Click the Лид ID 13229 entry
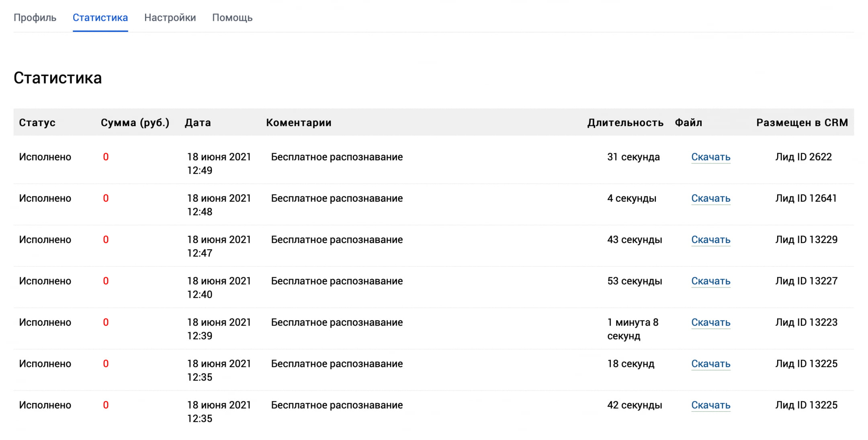The width and height of the screenshot is (868, 440). pos(806,240)
